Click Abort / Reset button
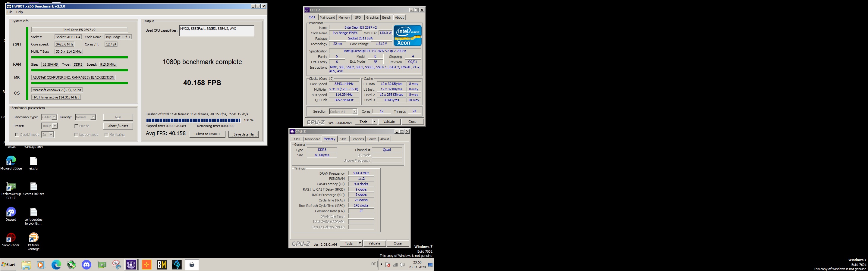This screenshot has height=271, width=868. pyautogui.click(x=118, y=126)
